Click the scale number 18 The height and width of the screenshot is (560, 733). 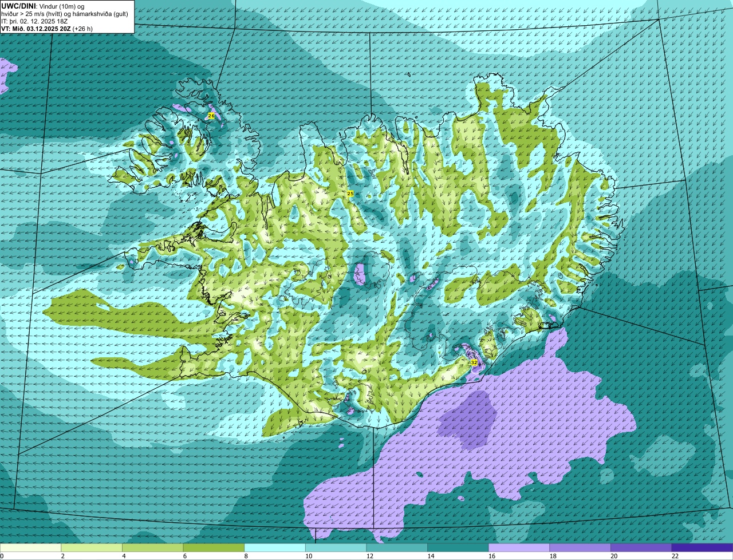tap(553, 556)
